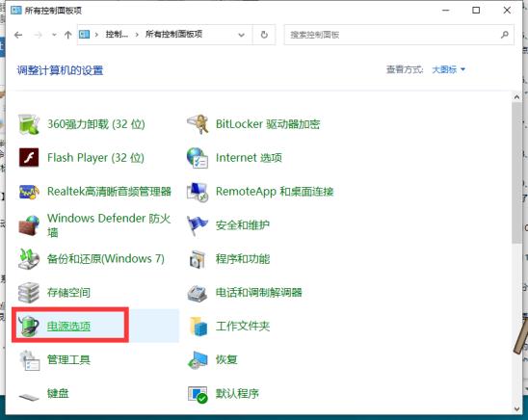528x420 pixels.
Task: Open the 恢复 icon
Action: pyautogui.click(x=198, y=359)
